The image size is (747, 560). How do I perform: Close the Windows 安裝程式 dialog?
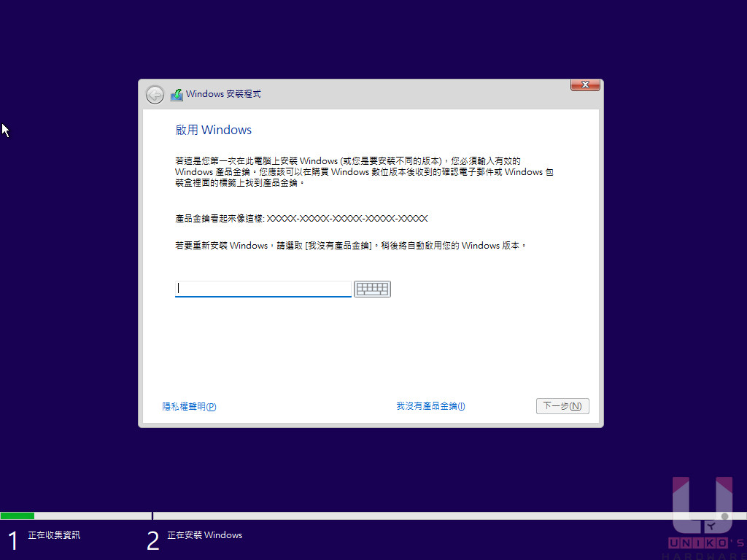(x=585, y=85)
